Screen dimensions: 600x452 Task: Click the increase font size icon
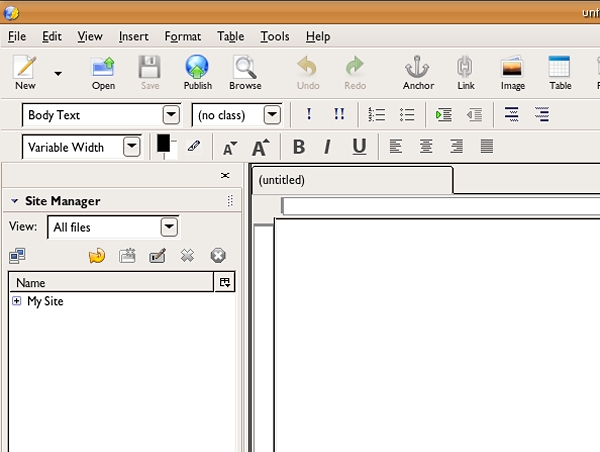261,147
